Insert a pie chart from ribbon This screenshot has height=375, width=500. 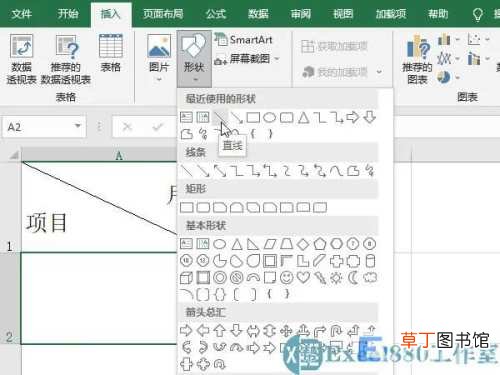coord(444,77)
